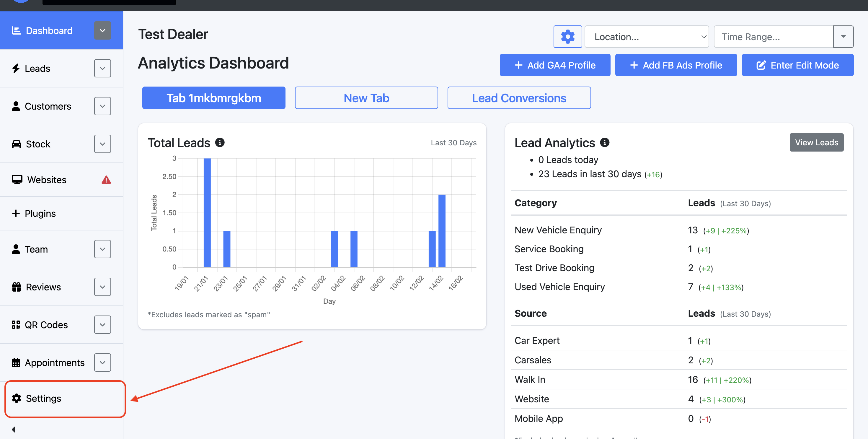Image resolution: width=868 pixels, height=439 pixels.
Task: Open Settings in the sidebar
Action: (x=44, y=398)
